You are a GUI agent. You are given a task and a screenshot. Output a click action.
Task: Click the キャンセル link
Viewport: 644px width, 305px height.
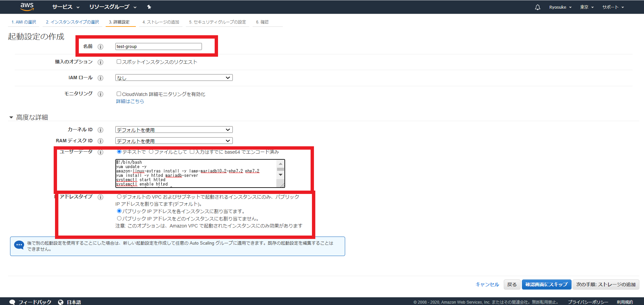(x=487, y=285)
